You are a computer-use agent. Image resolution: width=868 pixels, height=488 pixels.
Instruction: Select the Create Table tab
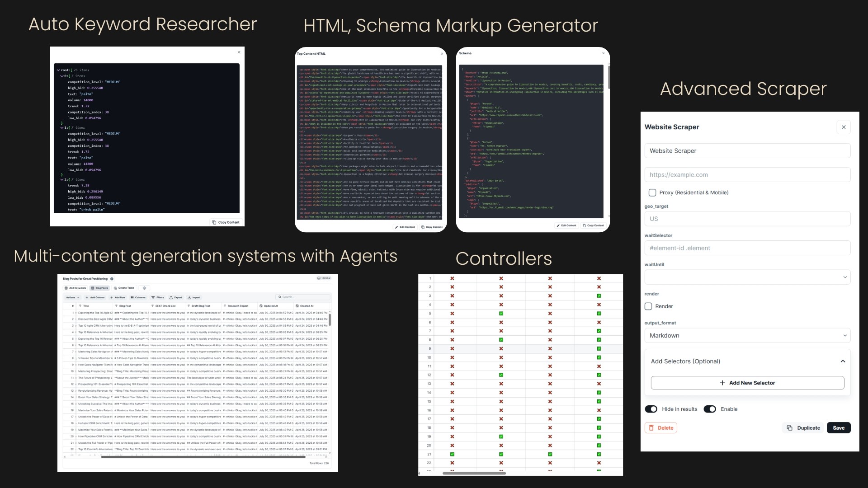[x=124, y=288]
